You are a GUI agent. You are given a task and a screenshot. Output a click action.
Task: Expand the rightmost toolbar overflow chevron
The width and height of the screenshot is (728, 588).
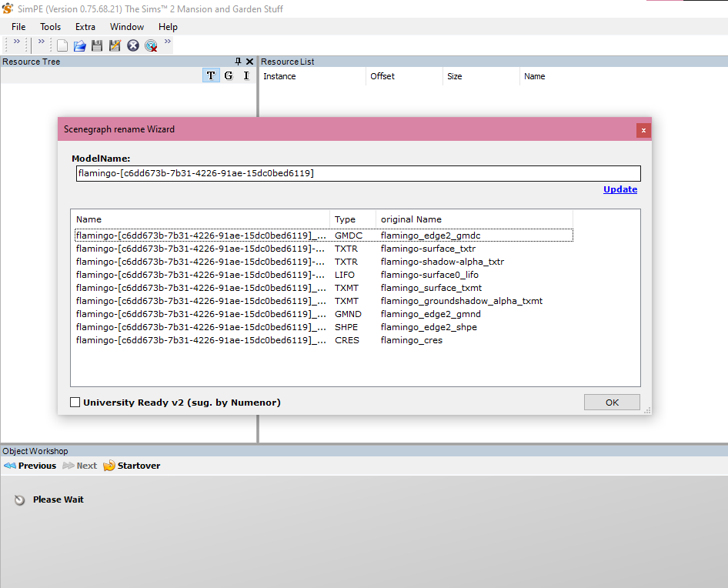point(168,43)
